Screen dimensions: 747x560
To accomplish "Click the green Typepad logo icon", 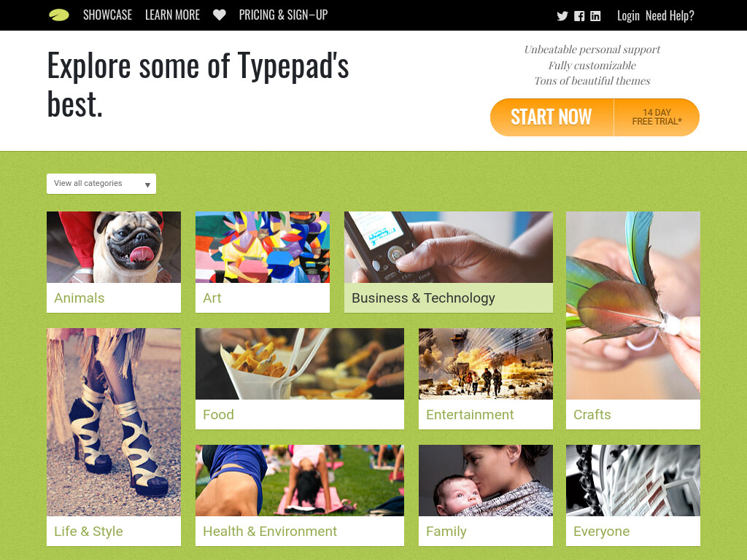I will click(59, 15).
